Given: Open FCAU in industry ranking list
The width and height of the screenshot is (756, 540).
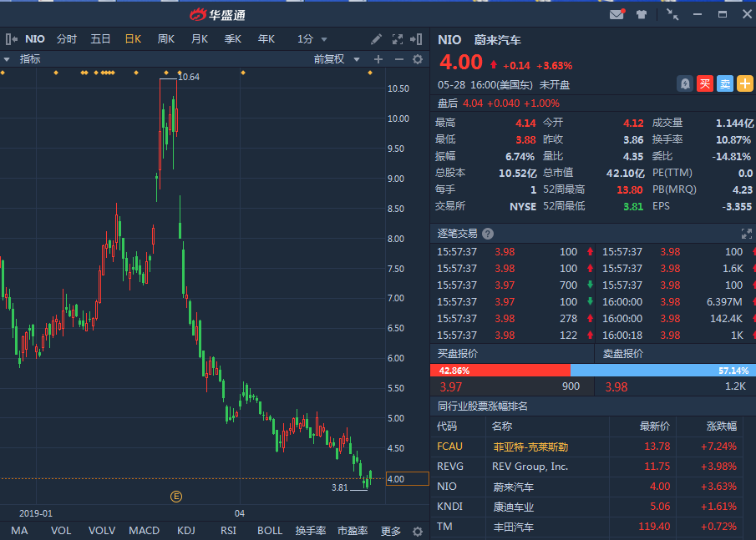Looking at the screenshot, I should [x=449, y=447].
